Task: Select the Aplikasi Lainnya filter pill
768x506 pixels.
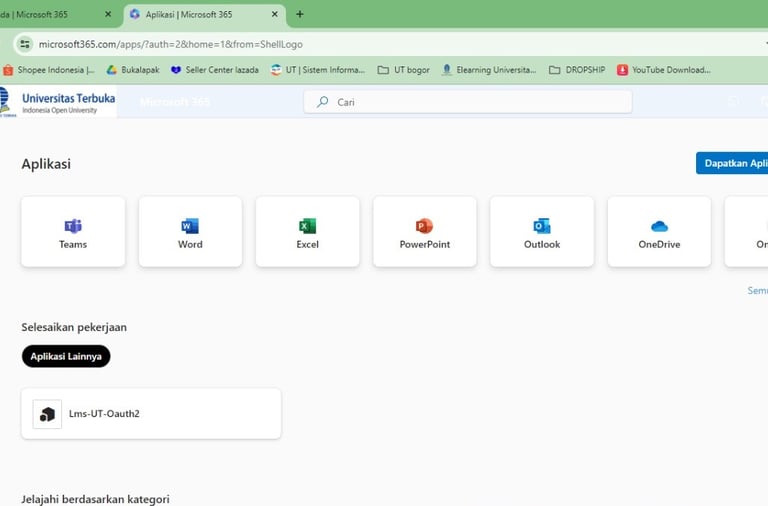Action: click(66, 356)
